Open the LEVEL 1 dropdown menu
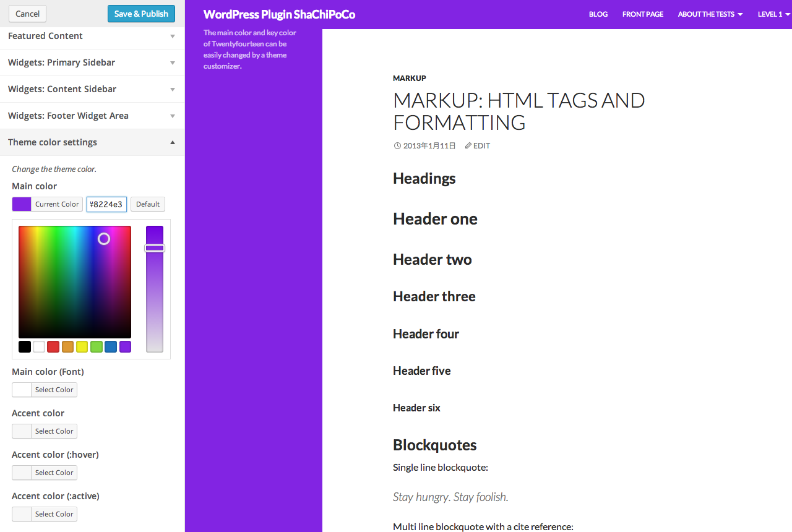Image resolution: width=792 pixels, height=532 pixels. 773,14
